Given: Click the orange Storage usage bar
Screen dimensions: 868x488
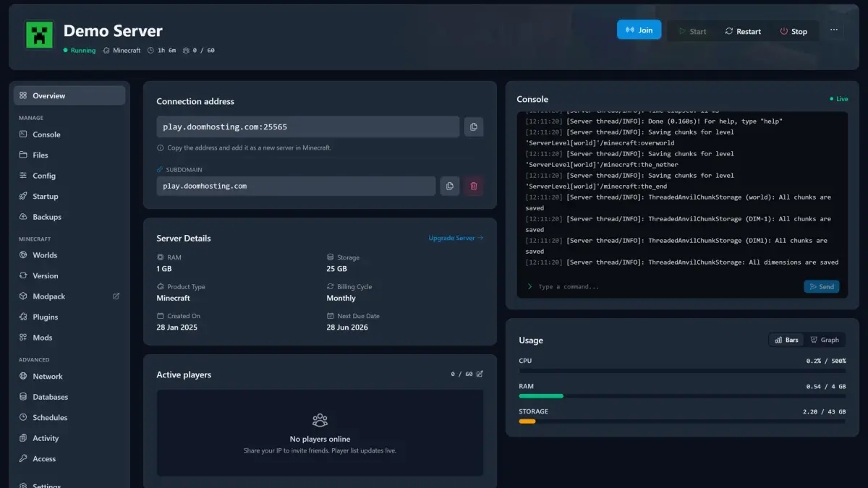Looking at the screenshot, I should click(x=527, y=421).
